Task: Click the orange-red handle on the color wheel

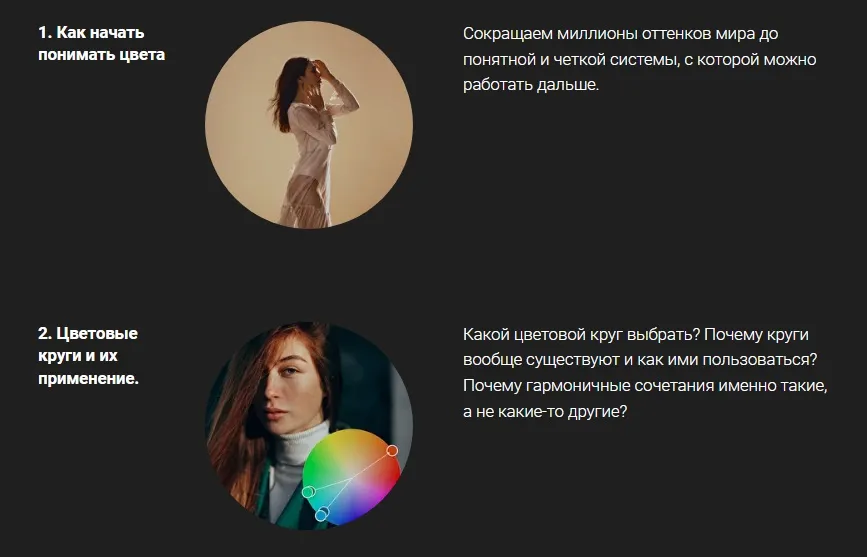Action: click(x=392, y=451)
